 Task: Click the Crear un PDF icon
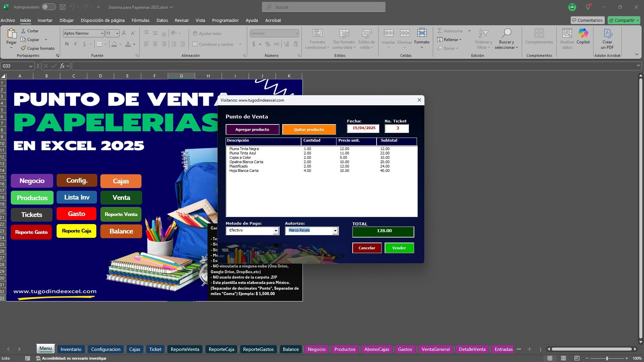[608, 33]
